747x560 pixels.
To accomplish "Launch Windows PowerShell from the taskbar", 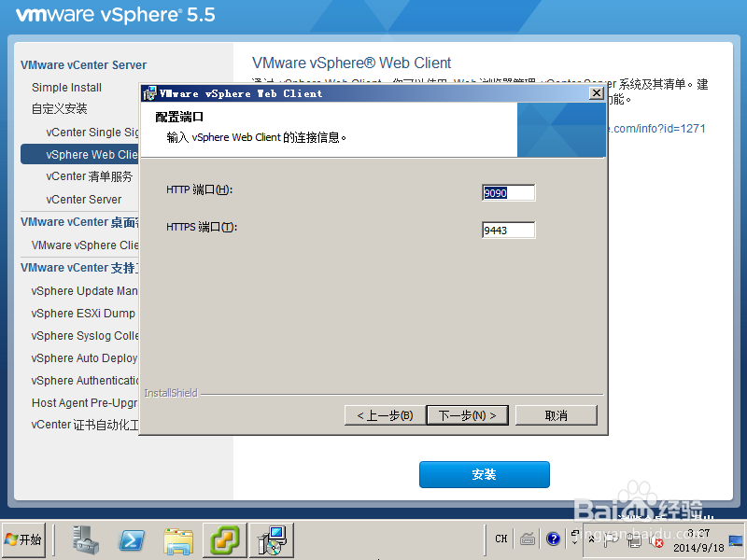I will pos(131,539).
